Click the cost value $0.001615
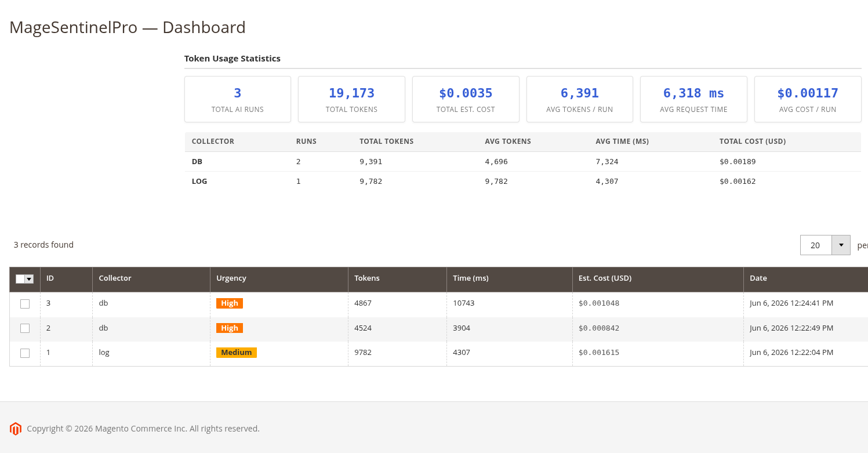The width and height of the screenshot is (868, 453). [x=599, y=353]
